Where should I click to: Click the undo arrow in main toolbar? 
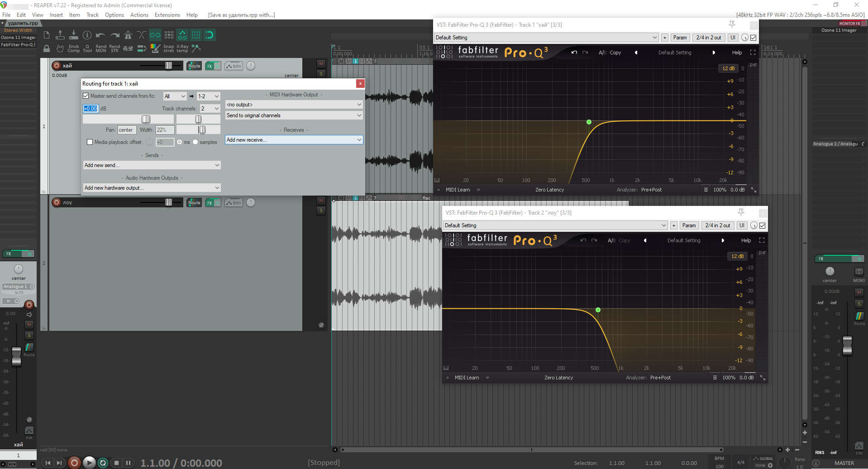tap(101, 35)
